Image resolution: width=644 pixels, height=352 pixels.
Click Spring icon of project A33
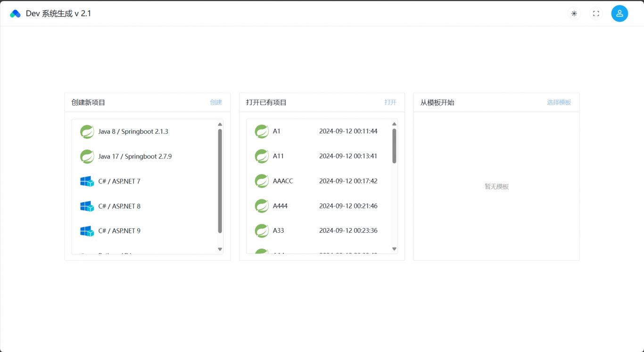[x=262, y=231]
